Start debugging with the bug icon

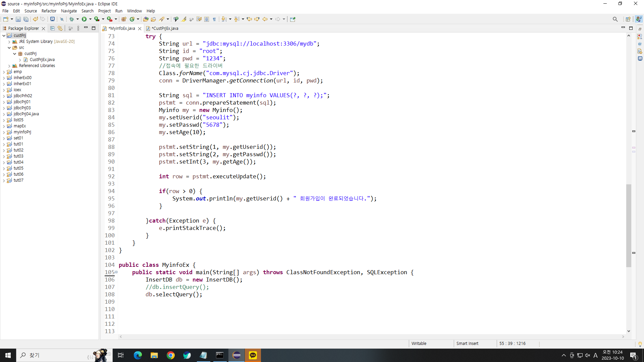pos(71,19)
